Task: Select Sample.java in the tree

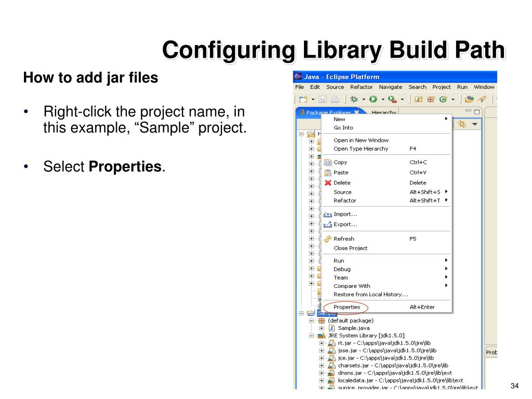Action: click(x=353, y=328)
